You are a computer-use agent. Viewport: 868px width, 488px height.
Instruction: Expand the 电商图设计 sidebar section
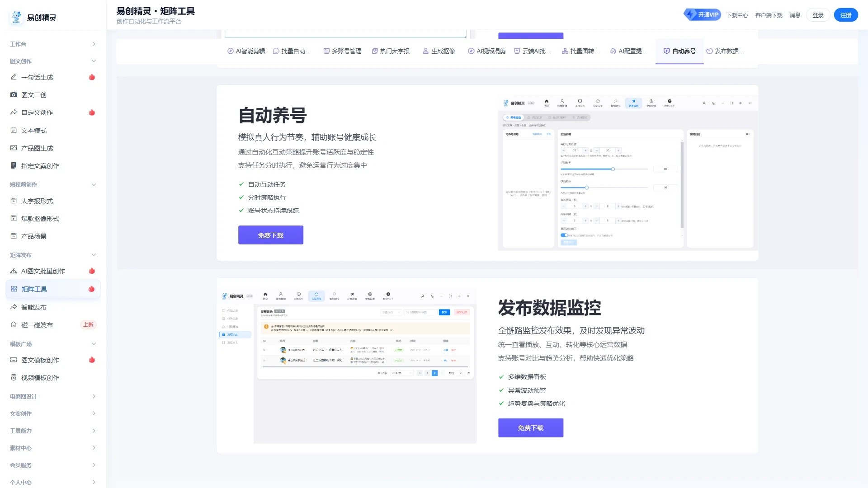click(x=53, y=396)
